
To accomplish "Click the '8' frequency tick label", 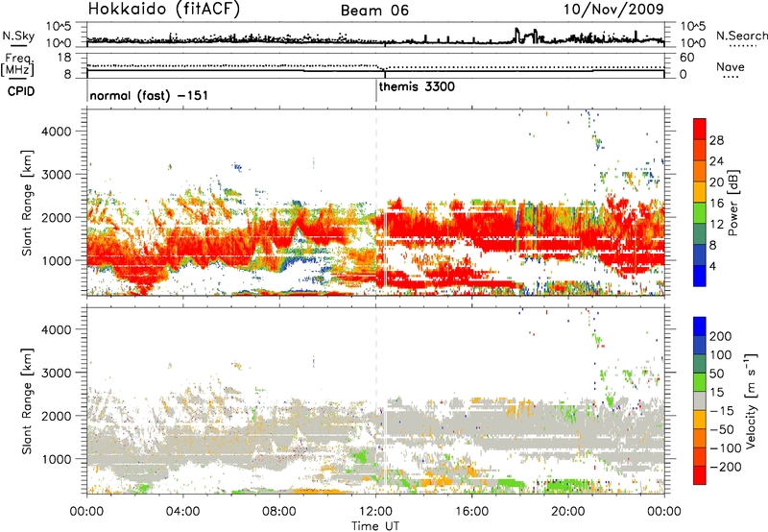I will point(67,75).
